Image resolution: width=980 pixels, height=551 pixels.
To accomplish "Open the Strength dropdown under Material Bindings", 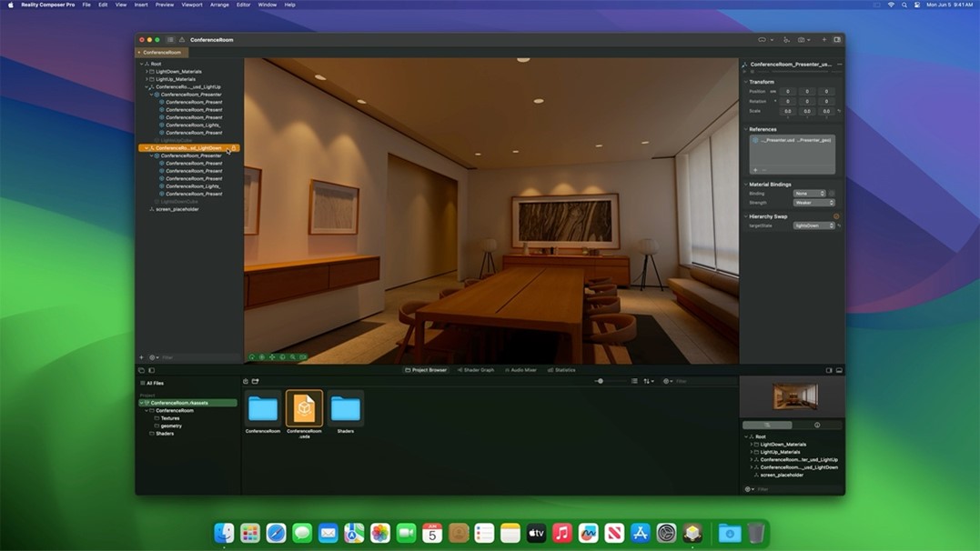I will click(x=813, y=203).
